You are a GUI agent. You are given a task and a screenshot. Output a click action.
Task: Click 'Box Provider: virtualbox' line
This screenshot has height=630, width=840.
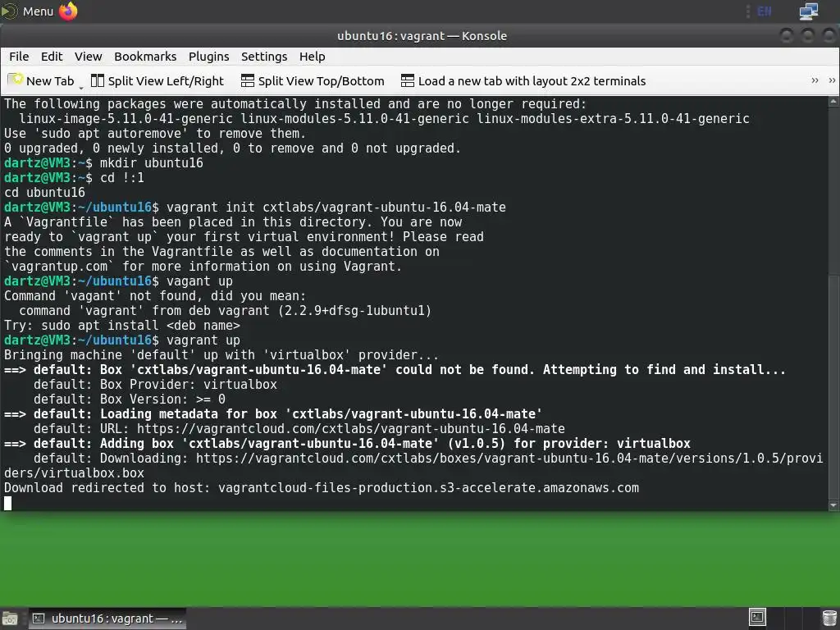click(x=155, y=385)
